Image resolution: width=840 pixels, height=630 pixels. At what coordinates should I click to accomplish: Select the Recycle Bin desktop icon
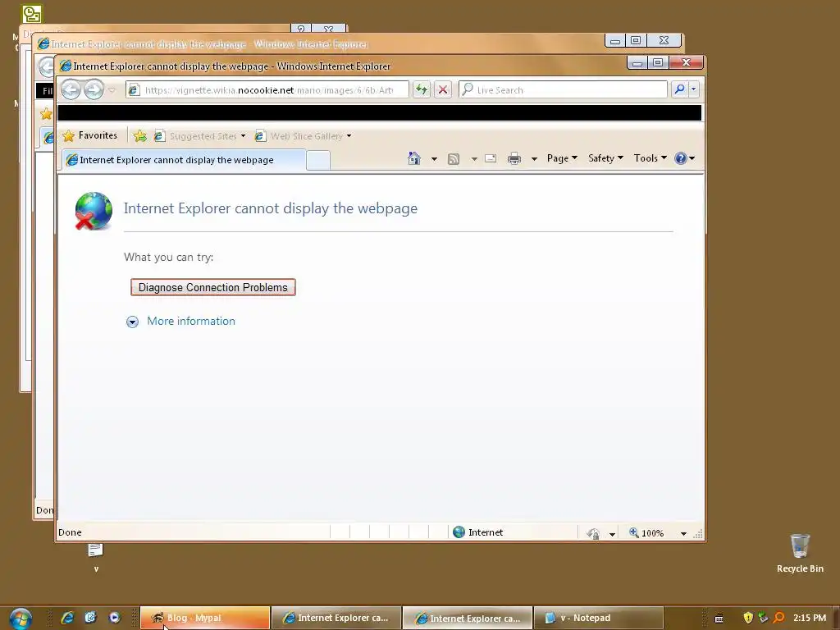point(800,554)
